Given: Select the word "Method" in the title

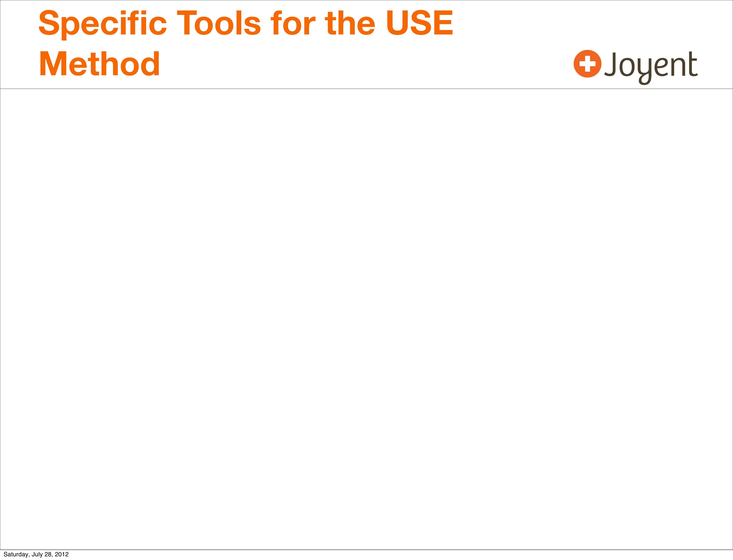Looking at the screenshot, I should 99,64.
